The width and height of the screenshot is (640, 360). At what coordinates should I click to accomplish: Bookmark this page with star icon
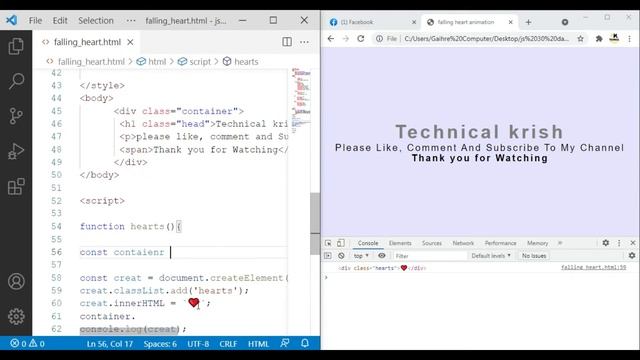(580, 39)
